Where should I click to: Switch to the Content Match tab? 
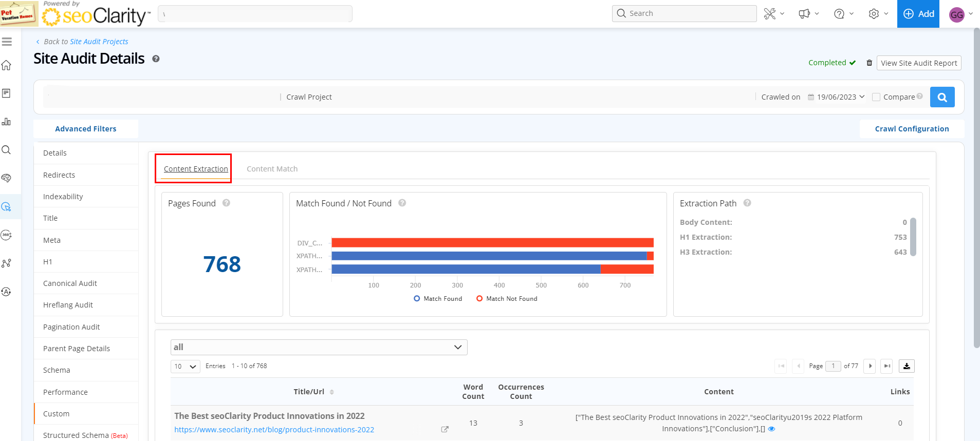point(272,169)
